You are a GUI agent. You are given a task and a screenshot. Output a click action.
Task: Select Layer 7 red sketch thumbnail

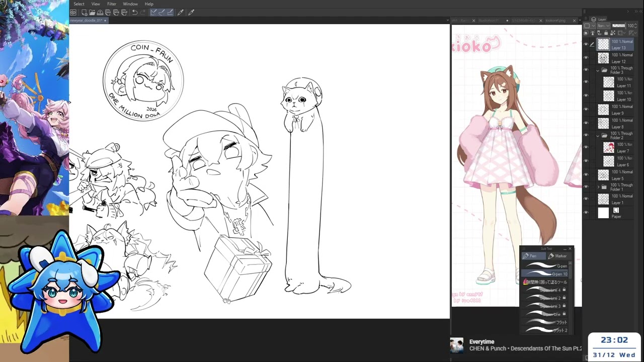(609, 148)
